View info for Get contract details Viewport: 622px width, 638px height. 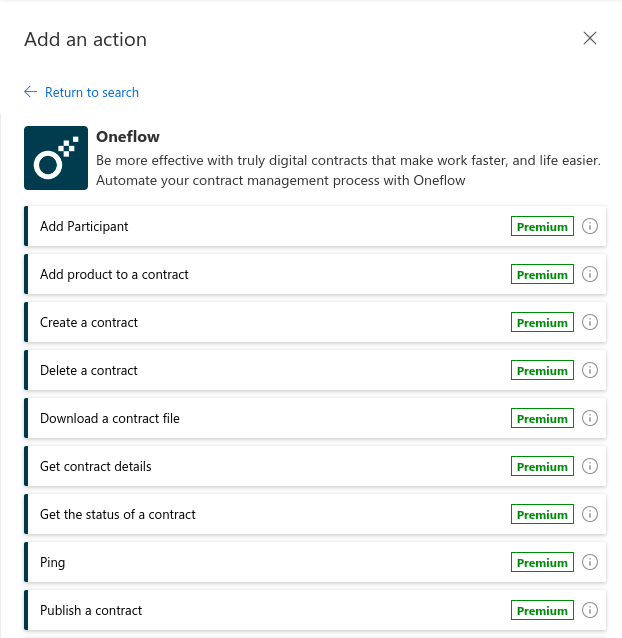click(589, 466)
